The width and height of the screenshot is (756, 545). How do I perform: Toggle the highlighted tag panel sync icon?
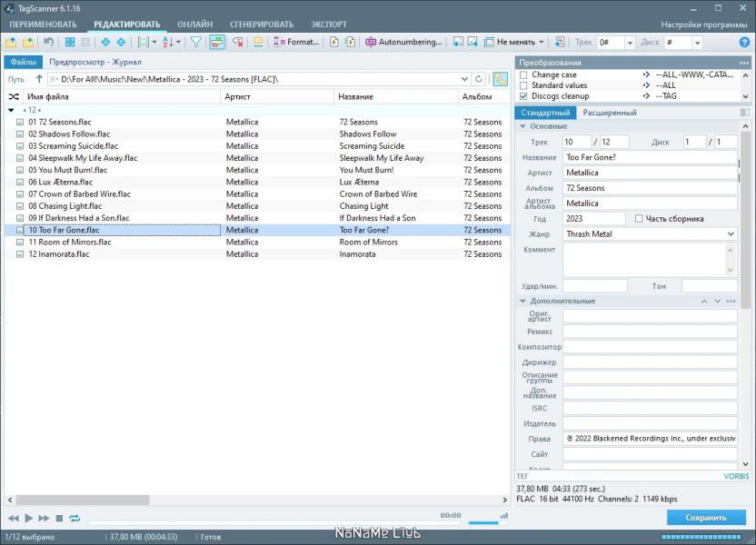pos(217,43)
